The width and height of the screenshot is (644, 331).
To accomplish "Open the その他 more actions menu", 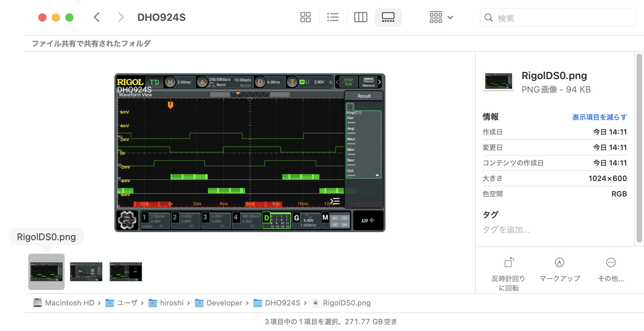I will pyautogui.click(x=611, y=270).
